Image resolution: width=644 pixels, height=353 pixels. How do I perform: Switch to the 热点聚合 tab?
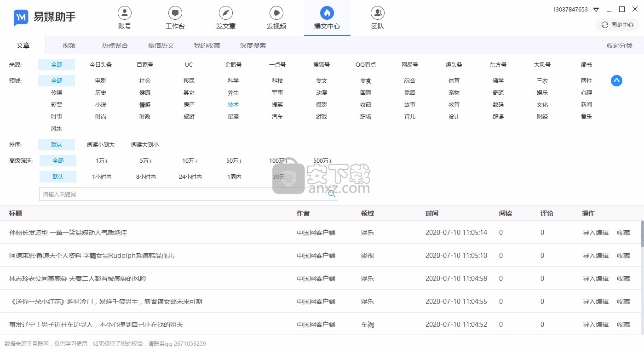coord(115,46)
